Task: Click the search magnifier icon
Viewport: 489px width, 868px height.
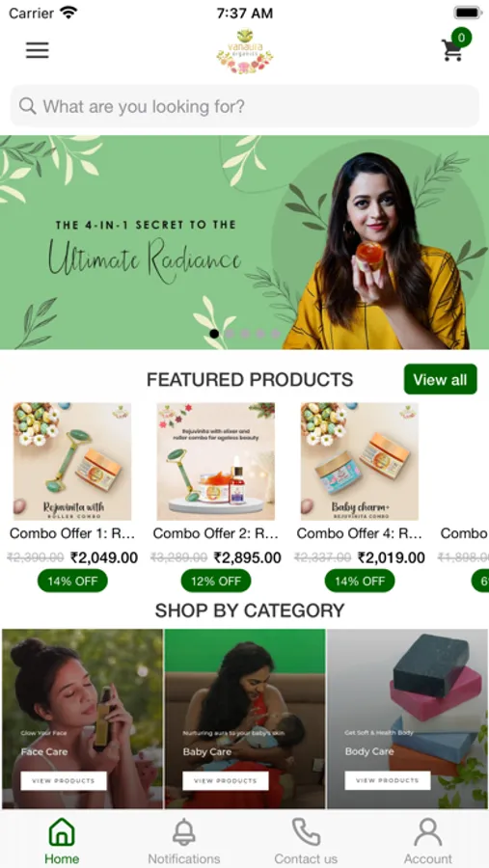Action: point(27,106)
